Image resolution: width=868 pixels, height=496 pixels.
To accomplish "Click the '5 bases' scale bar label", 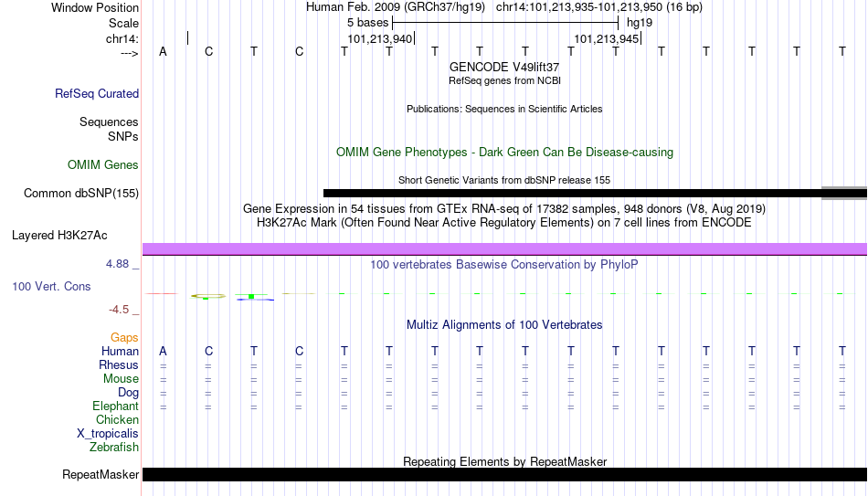I will pos(367,23).
